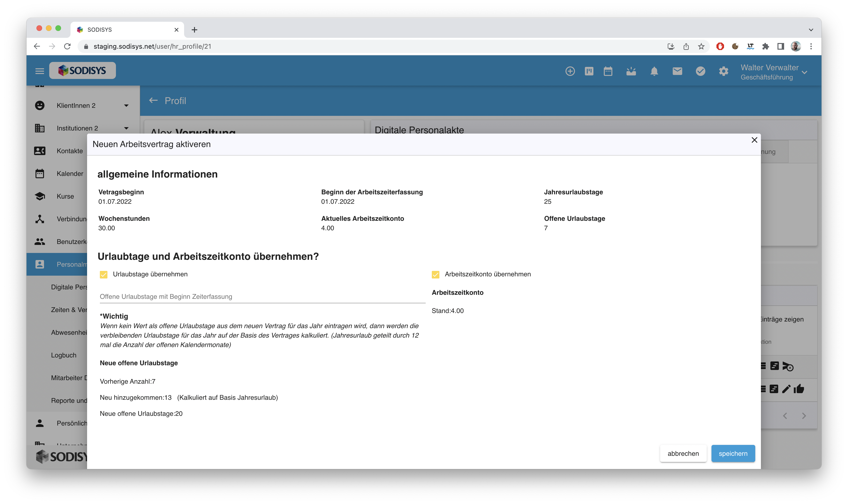Open the hamburger menu in the SODISYS header
This screenshot has width=848, height=504.
click(x=40, y=71)
